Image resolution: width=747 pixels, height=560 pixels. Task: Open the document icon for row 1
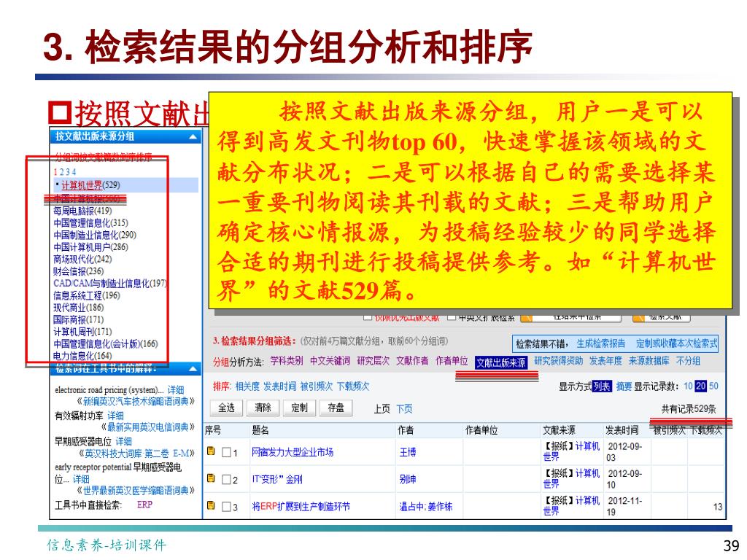pyautogui.click(x=211, y=451)
